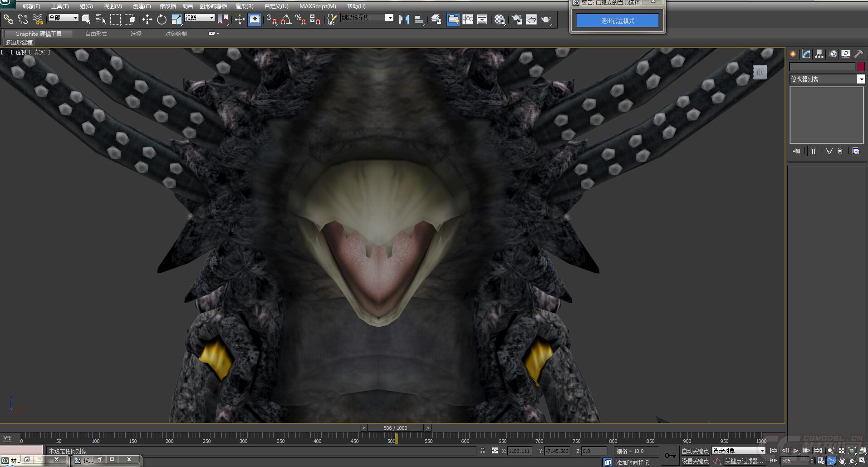868x467 pixels.
Task: Open the Utilities hammer panel icon
Action: [858, 54]
